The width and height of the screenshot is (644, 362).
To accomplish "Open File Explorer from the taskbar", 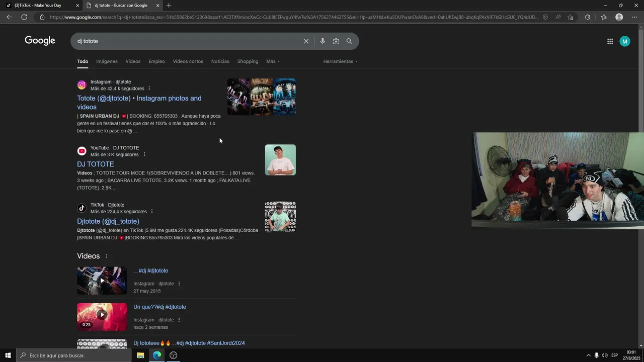I will click(140, 355).
